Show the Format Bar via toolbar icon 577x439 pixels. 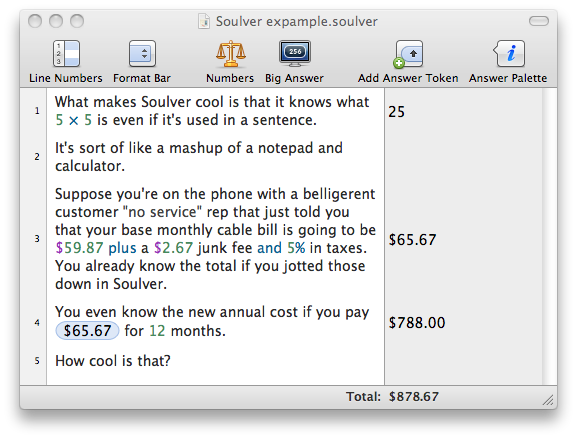(142, 54)
